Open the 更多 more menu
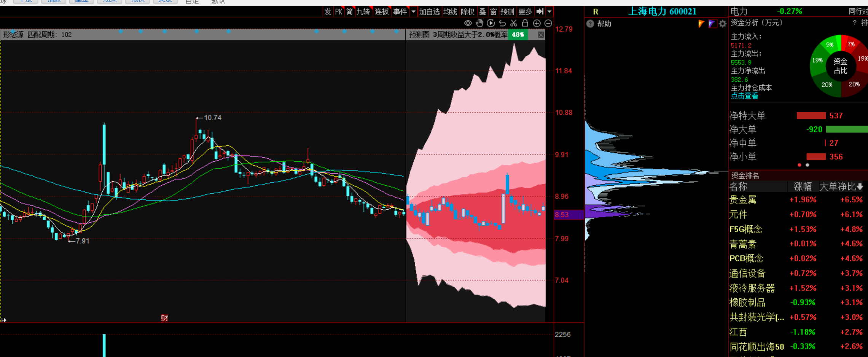 pos(525,12)
